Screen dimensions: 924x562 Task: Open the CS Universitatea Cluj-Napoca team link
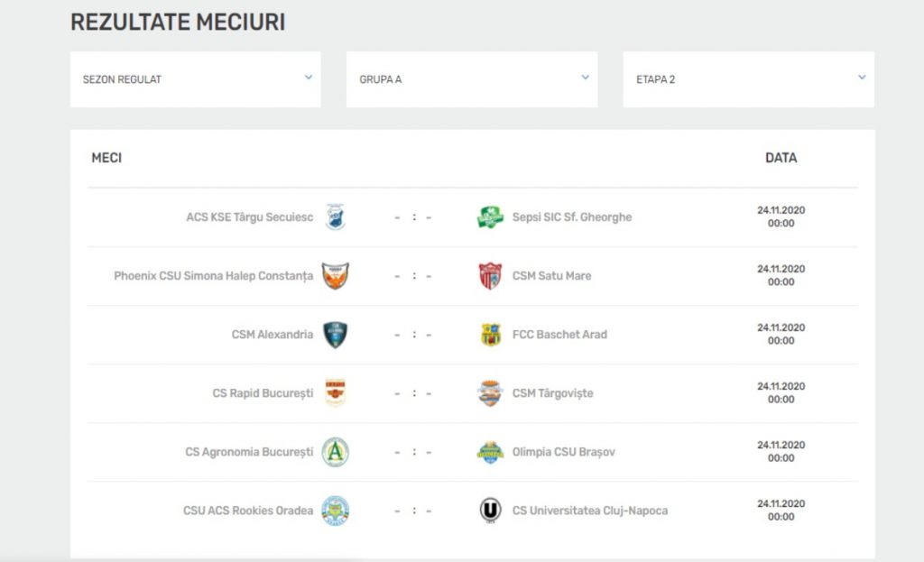(x=590, y=511)
